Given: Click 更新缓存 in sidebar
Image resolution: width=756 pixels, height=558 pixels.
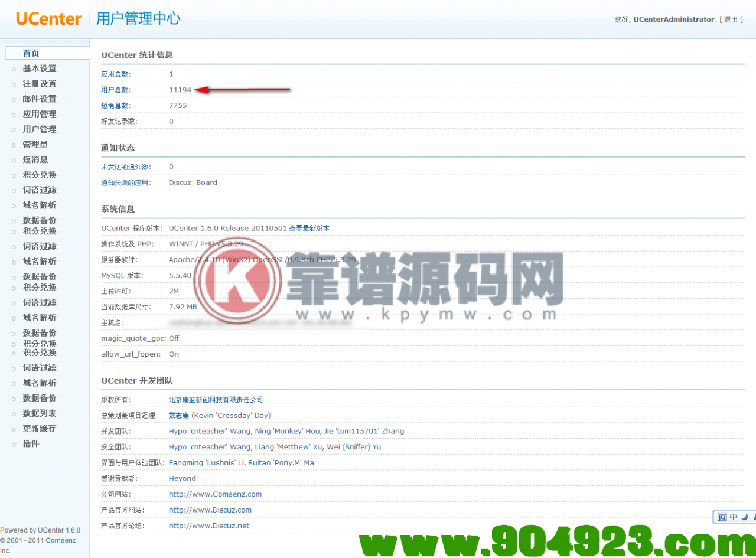Looking at the screenshot, I should (x=40, y=428).
